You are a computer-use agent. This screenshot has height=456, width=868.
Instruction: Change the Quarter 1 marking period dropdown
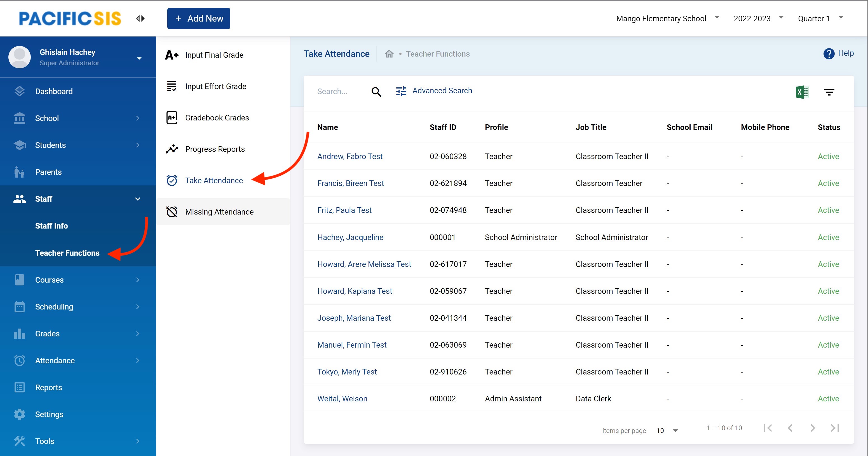click(820, 18)
